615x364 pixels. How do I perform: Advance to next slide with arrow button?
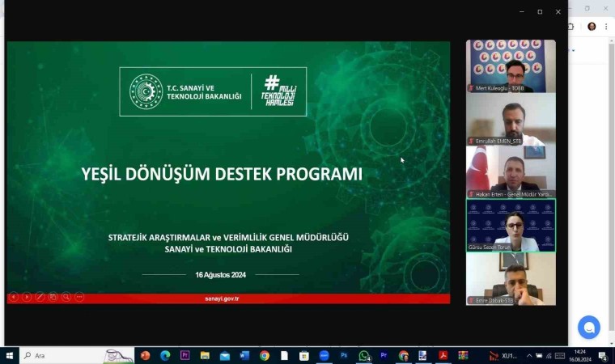point(27,297)
